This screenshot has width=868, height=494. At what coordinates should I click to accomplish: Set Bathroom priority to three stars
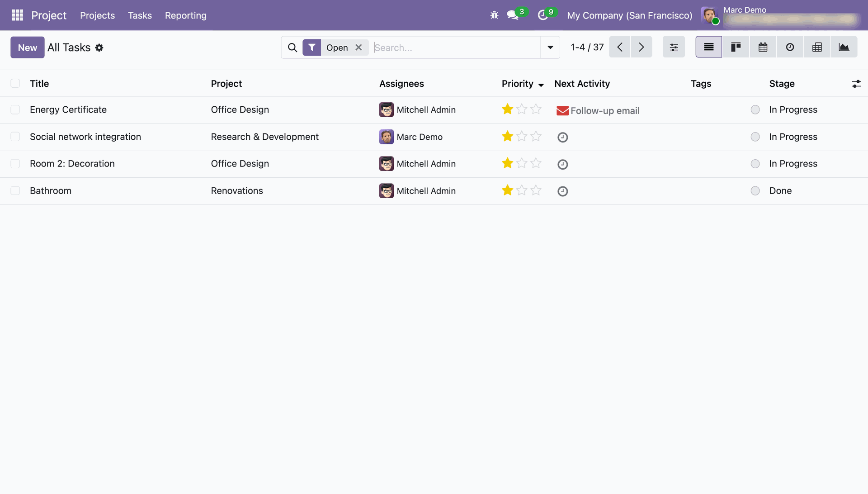(536, 190)
